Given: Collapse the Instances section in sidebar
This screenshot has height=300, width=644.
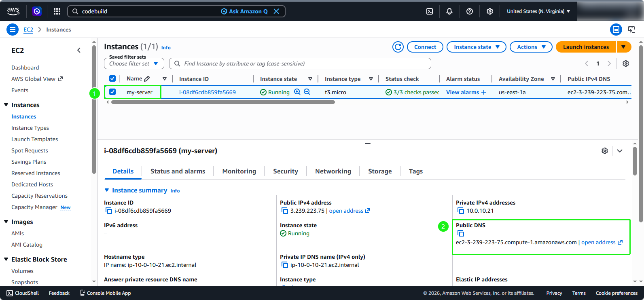Looking at the screenshot, I should pos(6,105).
